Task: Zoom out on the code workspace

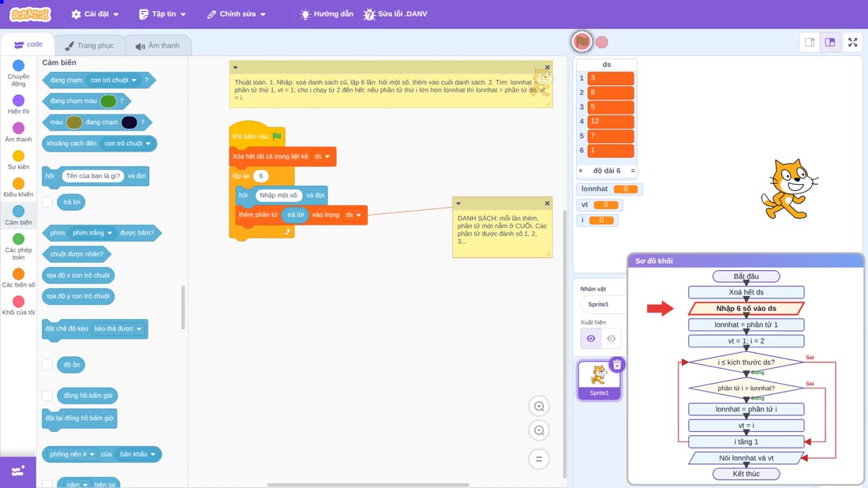Action: coord(539,430)
